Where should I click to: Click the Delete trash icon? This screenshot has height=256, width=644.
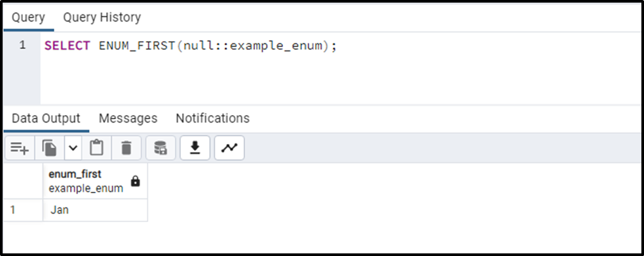pyautogui.click(x=126, y=148)
